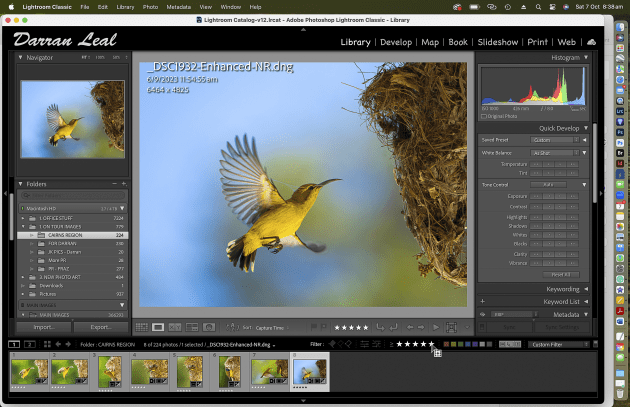The height and width of the screenshot is (407, 630).
Task: Filter by unflagged photos
Action: point(341,344)
